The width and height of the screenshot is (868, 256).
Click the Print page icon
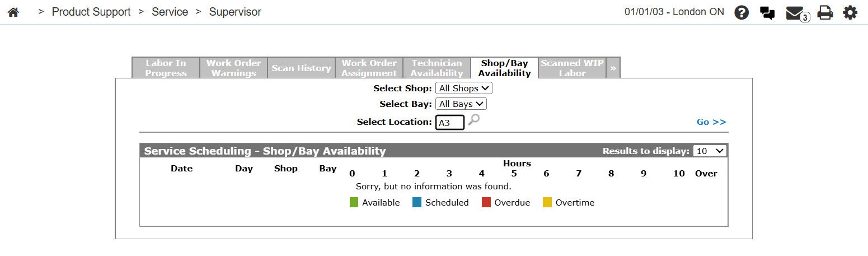pos(825,12)
